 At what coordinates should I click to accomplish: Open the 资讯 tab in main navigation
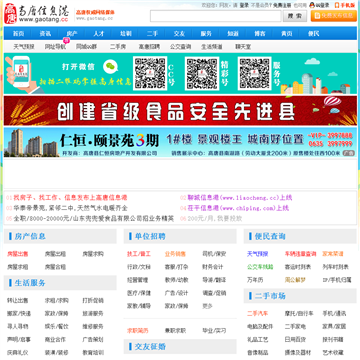[x=45, y=33]
